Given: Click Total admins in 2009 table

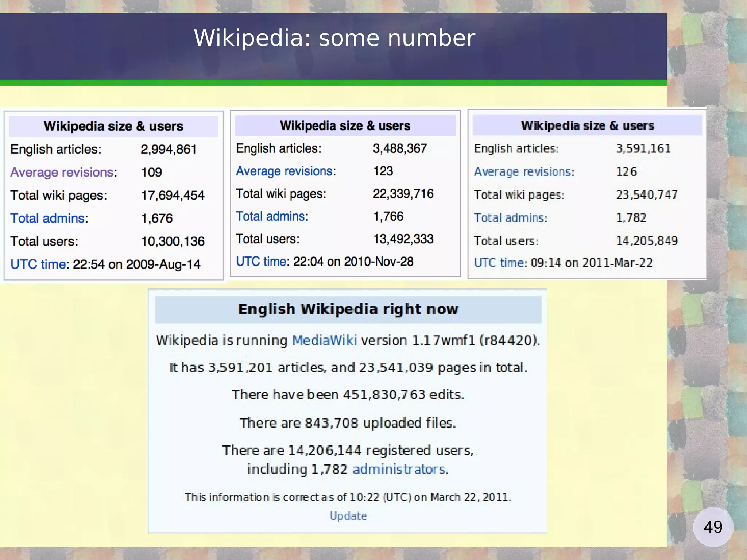Looking at the screenshot, I should tap(47, 218).
